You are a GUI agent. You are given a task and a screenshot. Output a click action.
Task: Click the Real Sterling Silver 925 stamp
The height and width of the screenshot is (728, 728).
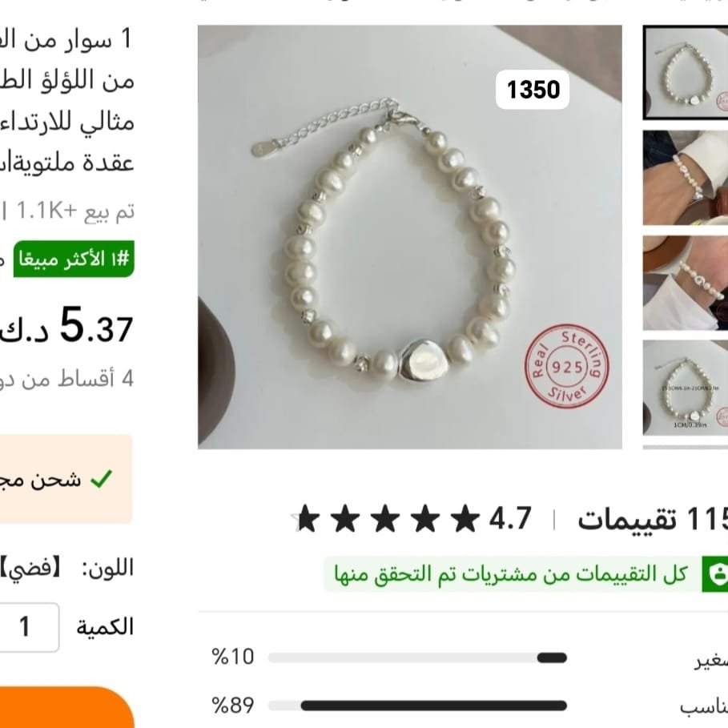click(x=567, y=366)
